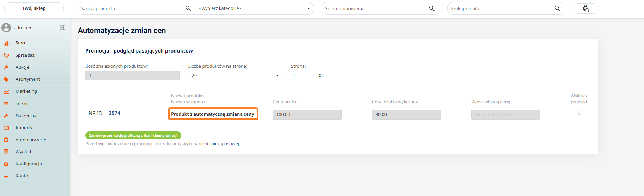The width and height of the screenshot is (644, 196).
Task: Click the product search magnifier icon
Action: pyautogui.click(x=188, y=8)
